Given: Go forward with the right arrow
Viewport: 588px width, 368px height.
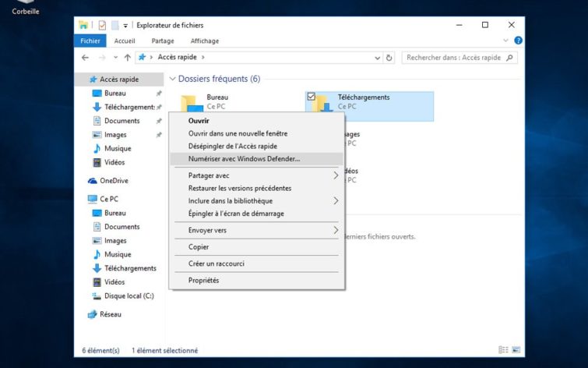Looking at the screenshot, I should (102, 58).
